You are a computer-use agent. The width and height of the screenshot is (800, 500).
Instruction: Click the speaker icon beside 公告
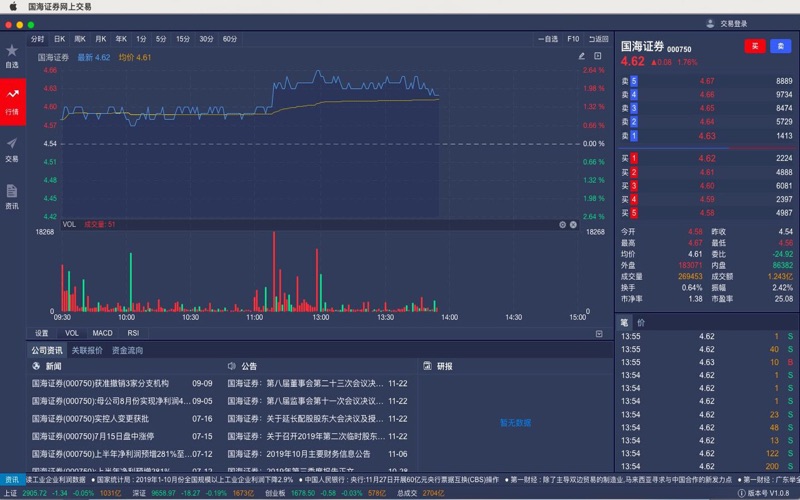click(x=232, y=366)
